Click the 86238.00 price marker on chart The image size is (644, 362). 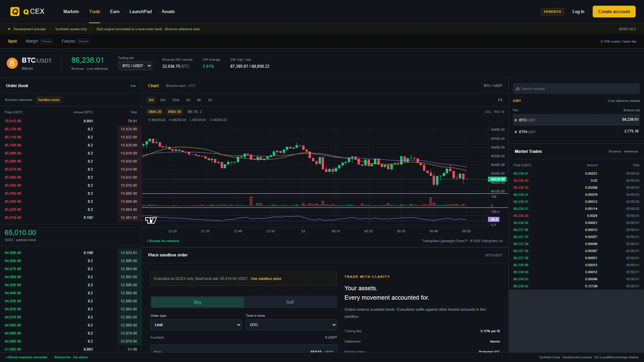click(x=498, y=179)
